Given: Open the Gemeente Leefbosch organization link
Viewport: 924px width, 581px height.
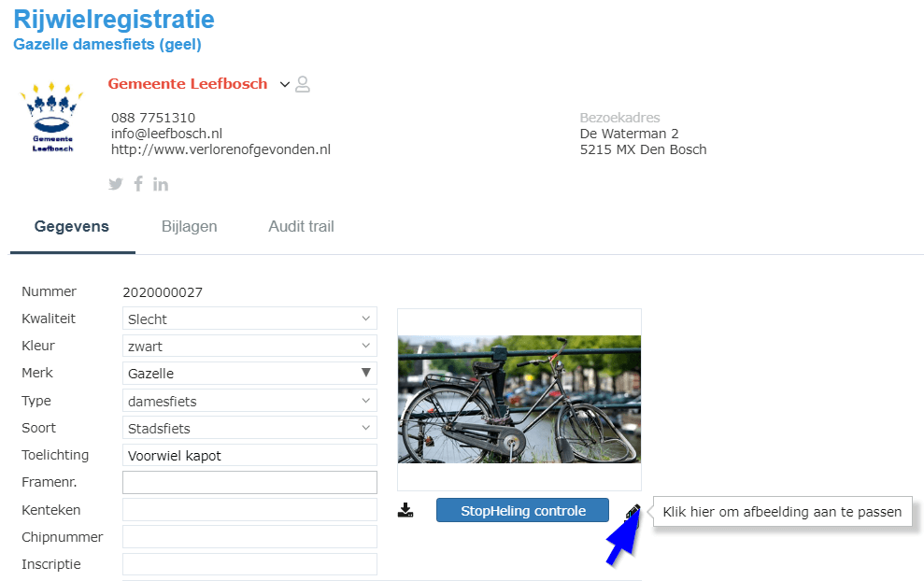Looking at the screenshot, I should click(x=188, y=84).
